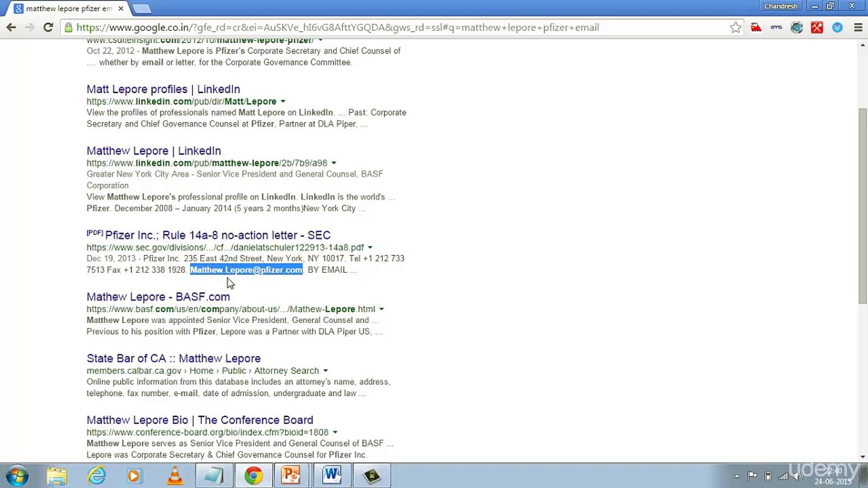868x488 pixels.
Task: Click the notepad-like taskbar application icon
Action: (214, 476)
